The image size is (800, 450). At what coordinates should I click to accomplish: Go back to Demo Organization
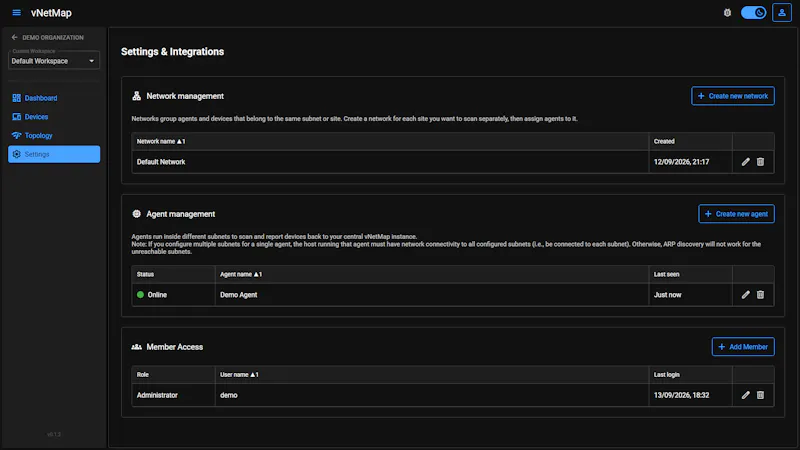[x=47, y=38]
